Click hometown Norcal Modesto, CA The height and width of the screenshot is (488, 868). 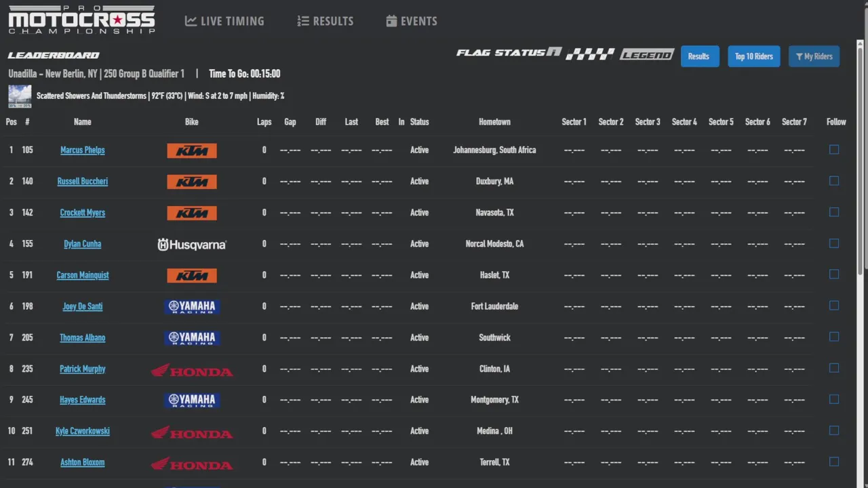[x=495, y=243]
